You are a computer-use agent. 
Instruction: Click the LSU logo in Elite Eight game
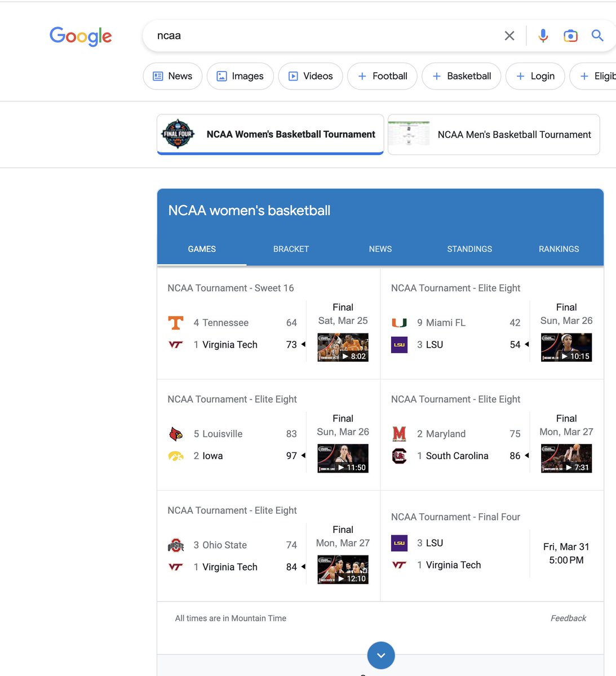[x=399, y=345]
